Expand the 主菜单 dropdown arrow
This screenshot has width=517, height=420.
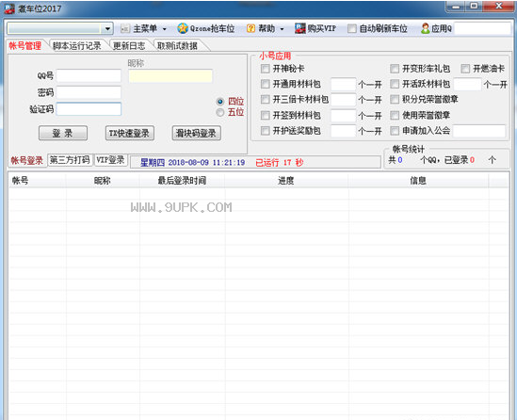tap(164, 29)
